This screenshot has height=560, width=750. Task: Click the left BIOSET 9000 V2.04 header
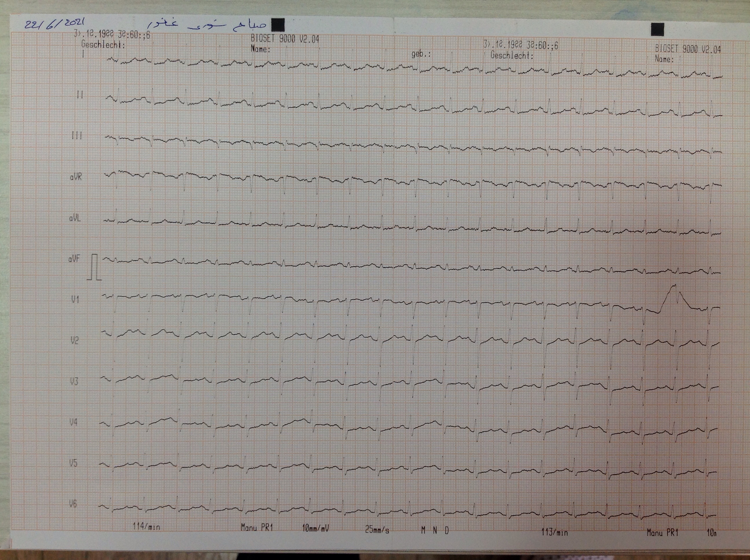pos(285,39)
